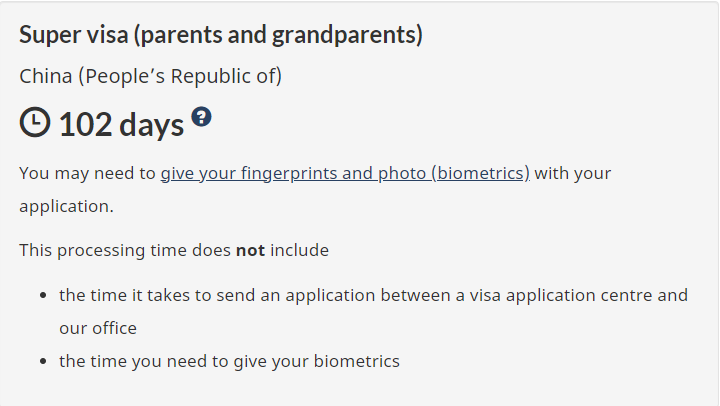Image resolution: width=720 pixels, height=406 pixels.
Task: Click the word "days" next to 102
Action: click(152, 124)
